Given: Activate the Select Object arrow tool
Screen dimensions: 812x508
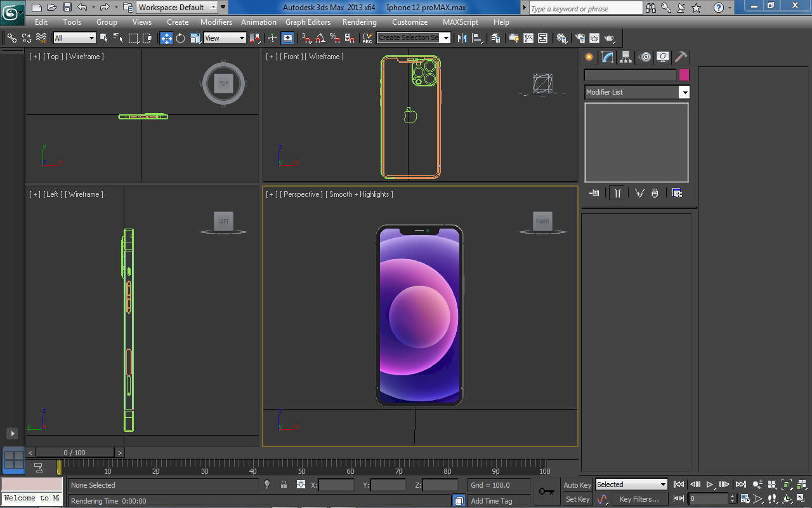Looking at the screenshot, I should pos(104,38).
